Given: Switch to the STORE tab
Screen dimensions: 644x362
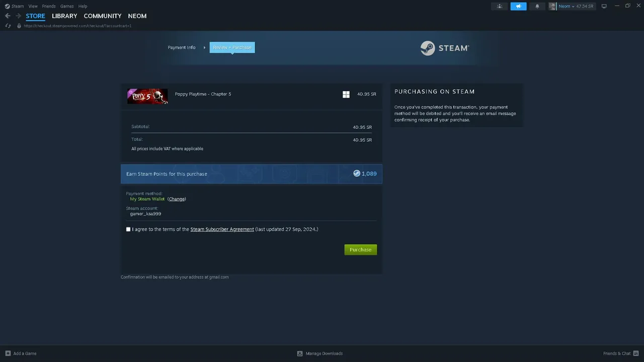Looking at the screenshot, I should point(36,16).
